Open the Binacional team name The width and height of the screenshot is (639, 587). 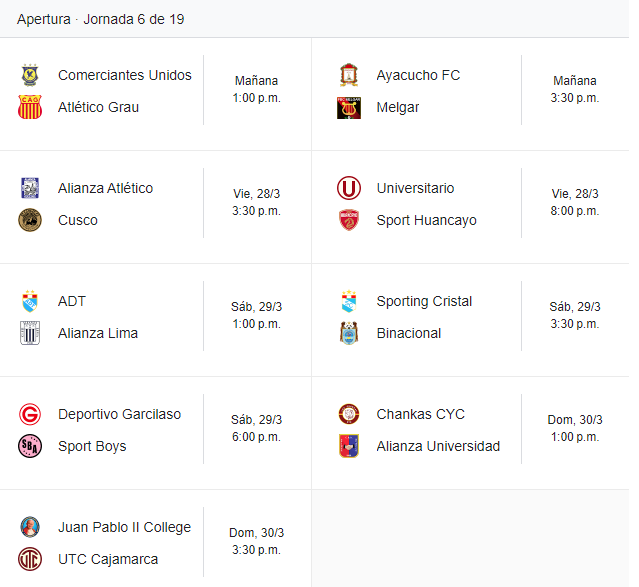tap(408, 333)
